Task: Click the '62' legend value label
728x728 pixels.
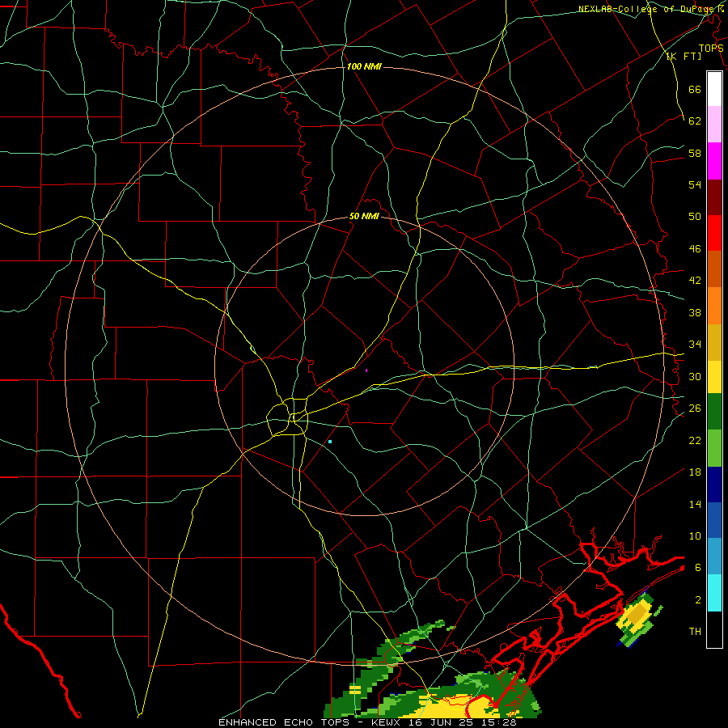Action: 695,121
